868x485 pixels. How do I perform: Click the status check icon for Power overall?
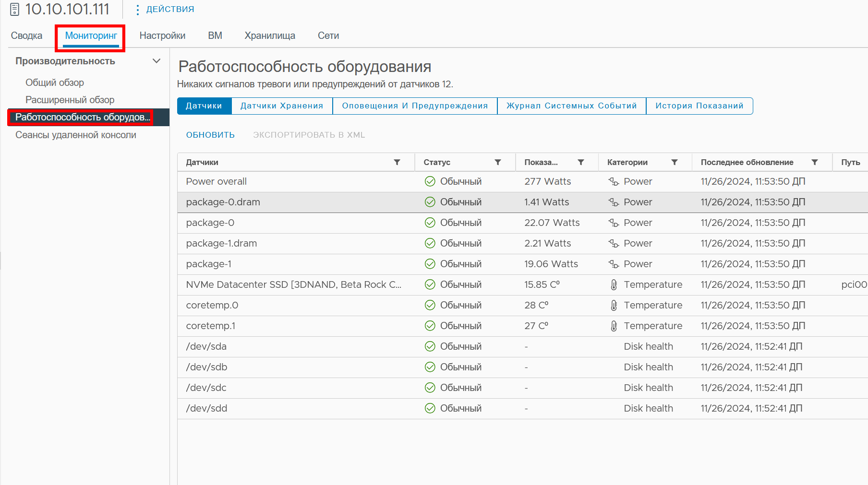point(430,181)
